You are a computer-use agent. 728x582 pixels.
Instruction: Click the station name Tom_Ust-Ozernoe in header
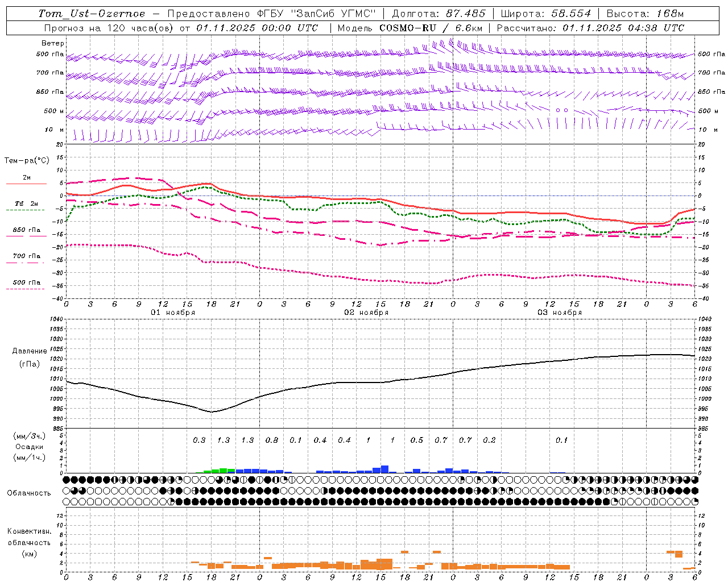click(x=92, y=14)
